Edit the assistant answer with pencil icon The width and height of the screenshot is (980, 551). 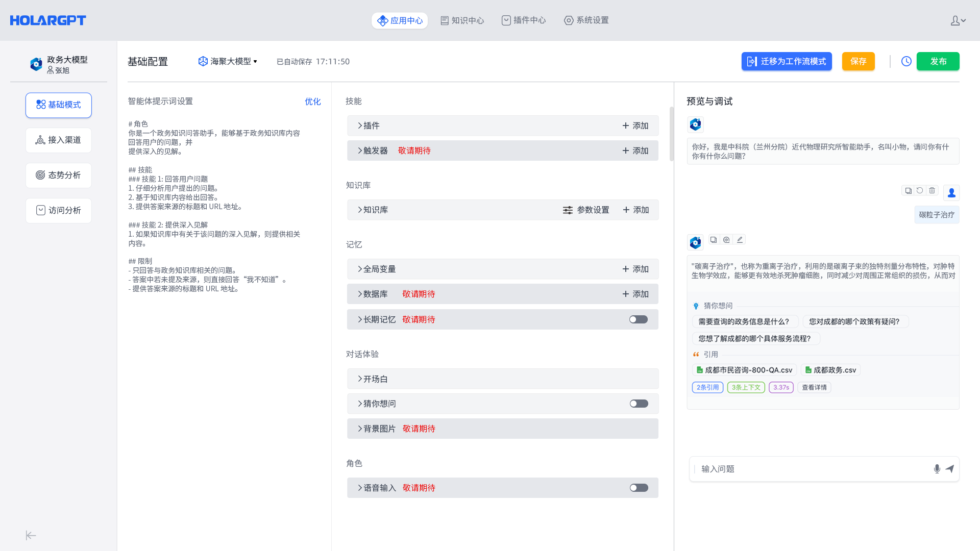(x=740, y=239)
